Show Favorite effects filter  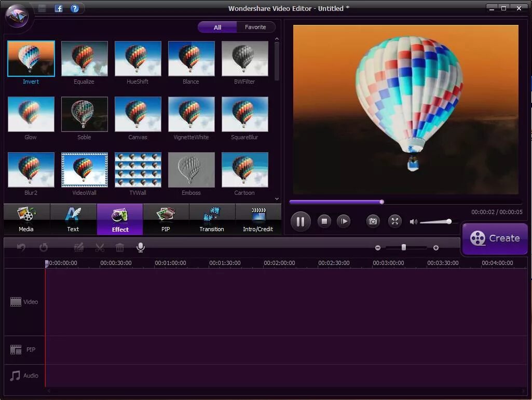pos(255,27)
